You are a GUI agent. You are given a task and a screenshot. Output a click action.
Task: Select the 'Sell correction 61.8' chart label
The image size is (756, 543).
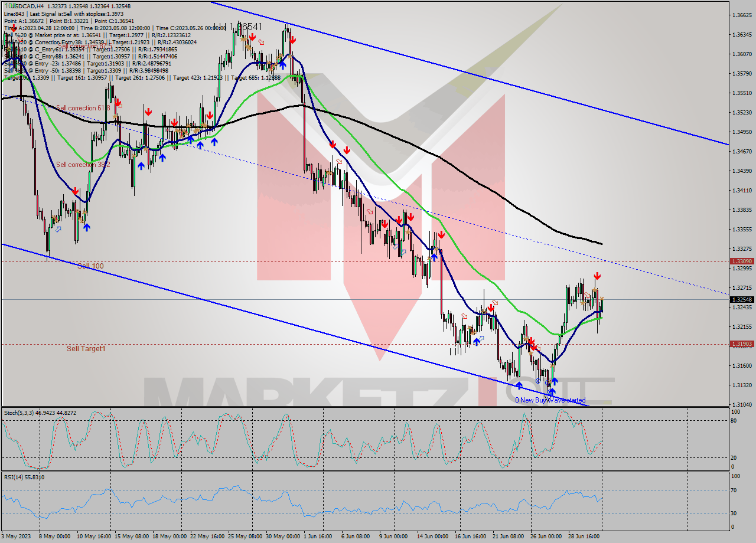[83, 108]
